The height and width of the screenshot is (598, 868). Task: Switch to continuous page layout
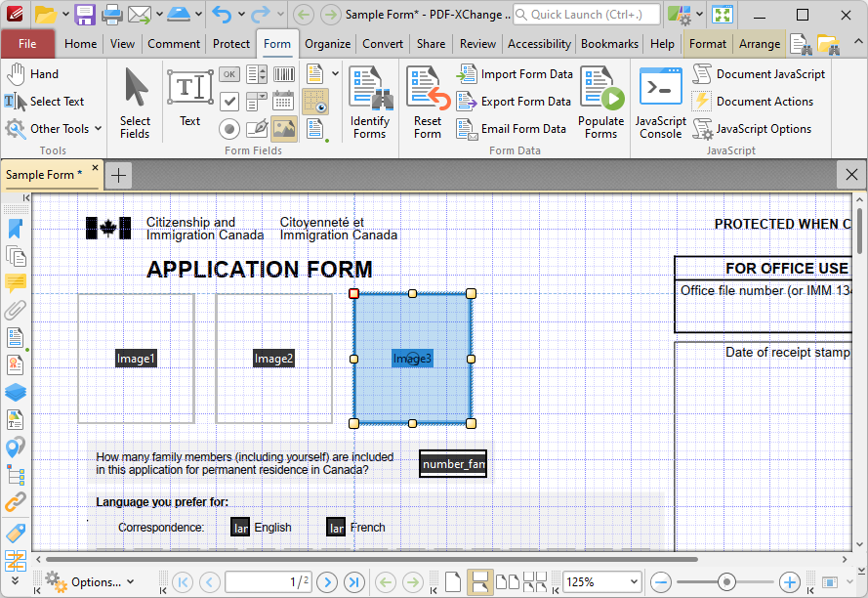480,582
